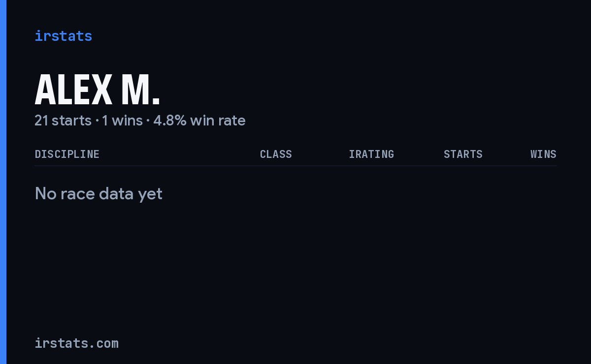The image size is (591, 364).
Task: Sort table by the IRATING column header
Action: [371, 154]
